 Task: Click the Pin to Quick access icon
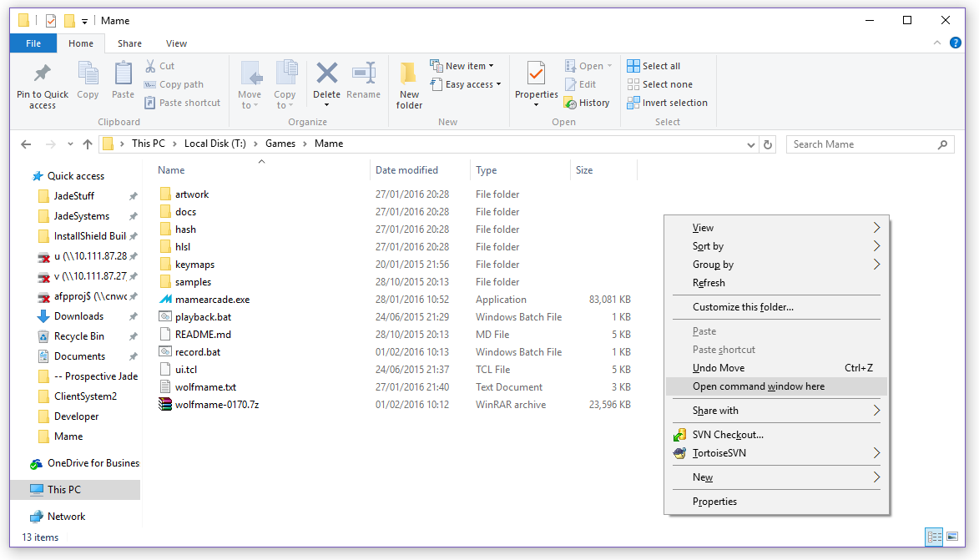(x=42, y=73)
